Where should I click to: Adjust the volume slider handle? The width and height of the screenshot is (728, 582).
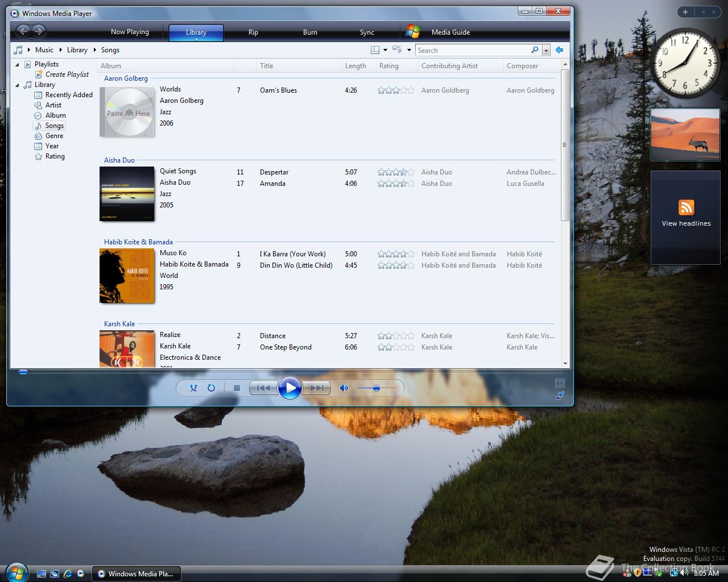point(376,388)
